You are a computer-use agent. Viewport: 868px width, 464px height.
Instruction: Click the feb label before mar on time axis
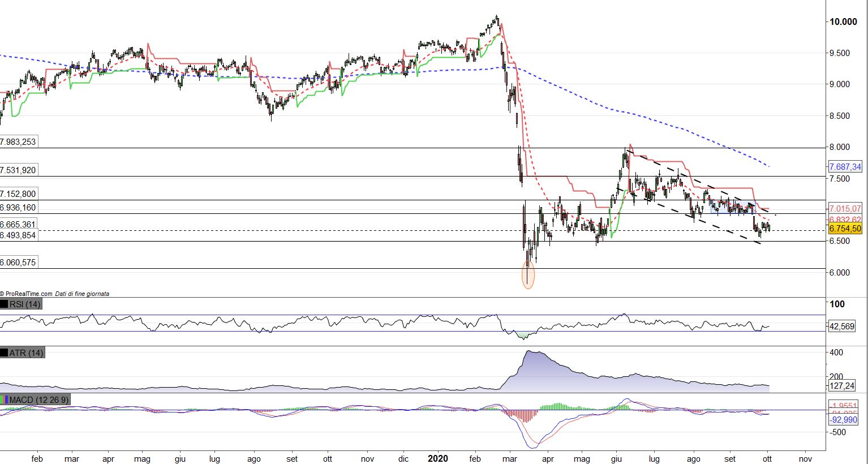click(38, 458)
